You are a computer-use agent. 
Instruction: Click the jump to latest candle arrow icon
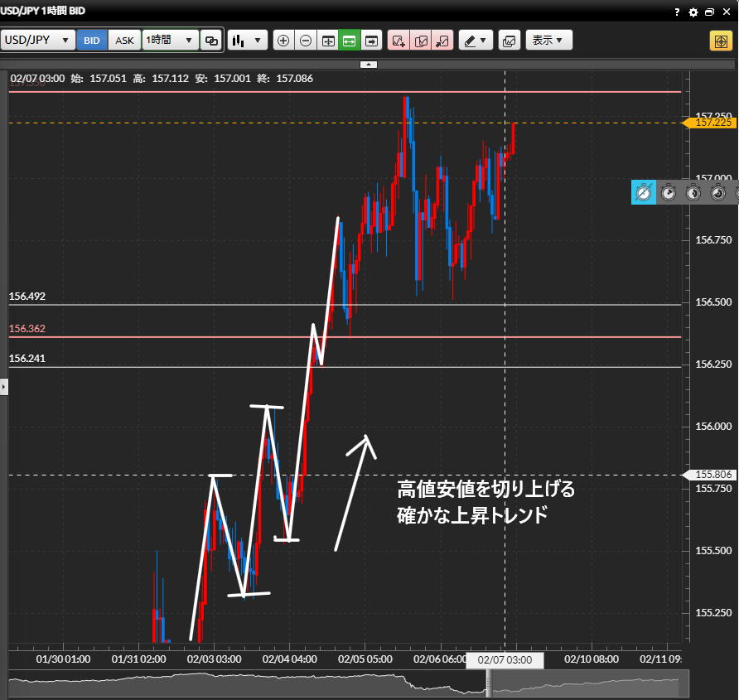(371, 41)
